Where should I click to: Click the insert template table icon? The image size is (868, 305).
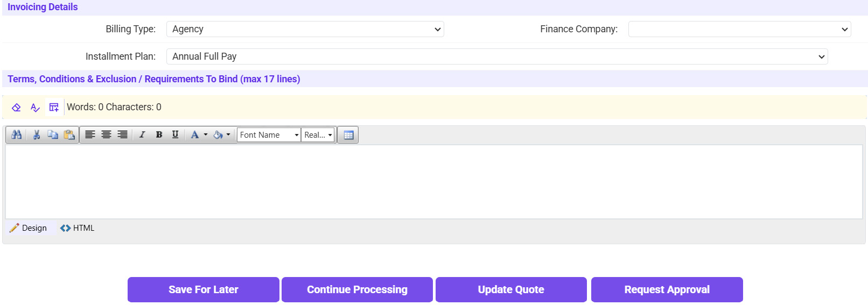pyautogui.click(x=54, y=108)
